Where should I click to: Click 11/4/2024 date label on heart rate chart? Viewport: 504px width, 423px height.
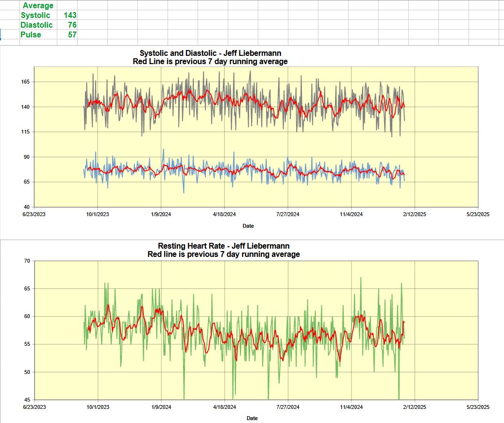point(351,407)
